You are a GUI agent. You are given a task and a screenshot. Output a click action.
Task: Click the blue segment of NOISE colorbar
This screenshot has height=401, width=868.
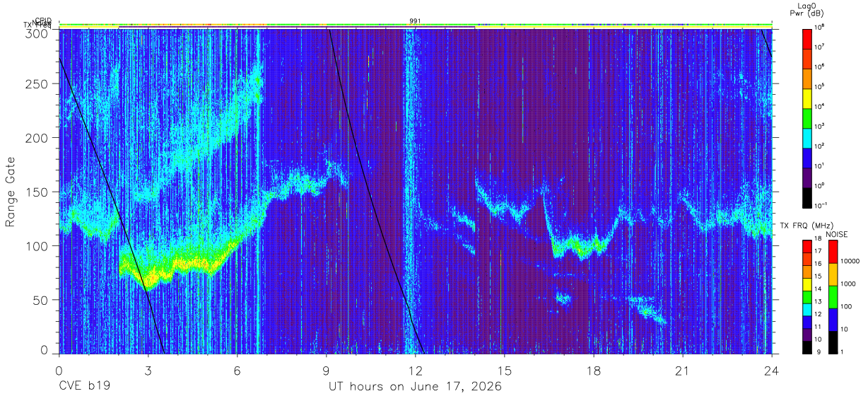(x=833, y=319)
